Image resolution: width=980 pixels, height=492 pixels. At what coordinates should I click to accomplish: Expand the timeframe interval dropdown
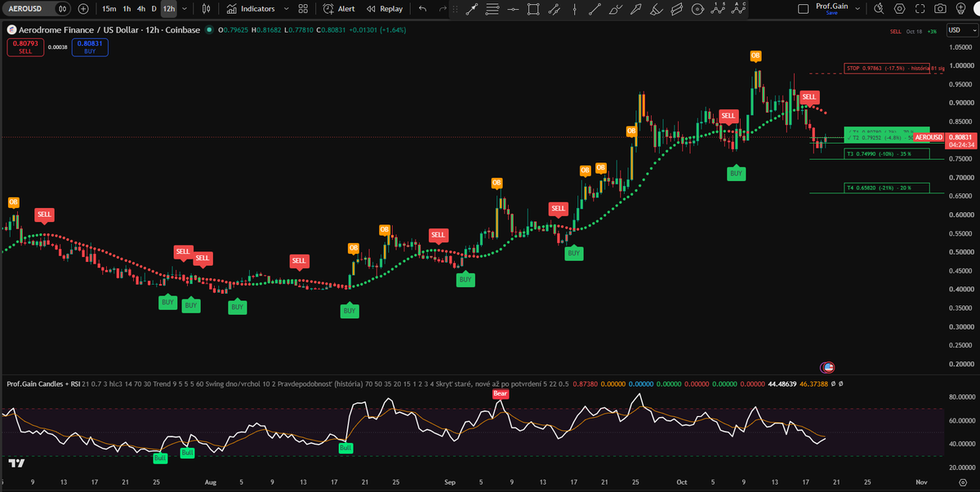point(185,8)
